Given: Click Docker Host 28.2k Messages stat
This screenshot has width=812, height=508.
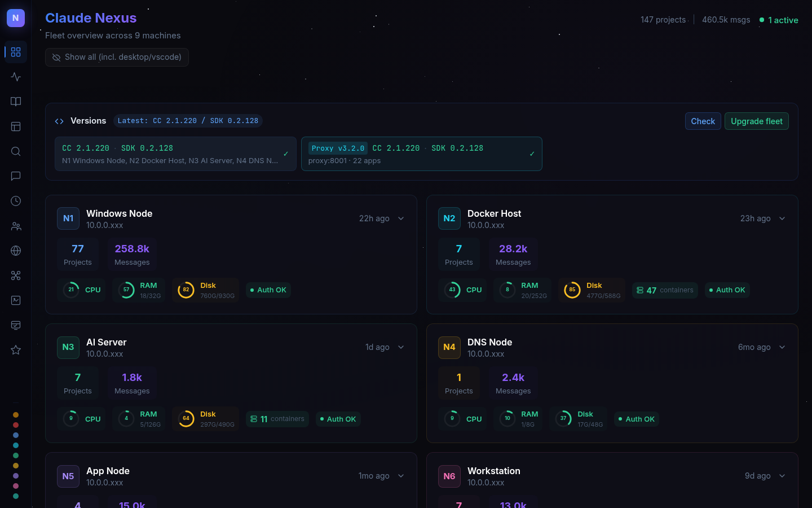Looking at the screenshot, I should coord(513,254).
